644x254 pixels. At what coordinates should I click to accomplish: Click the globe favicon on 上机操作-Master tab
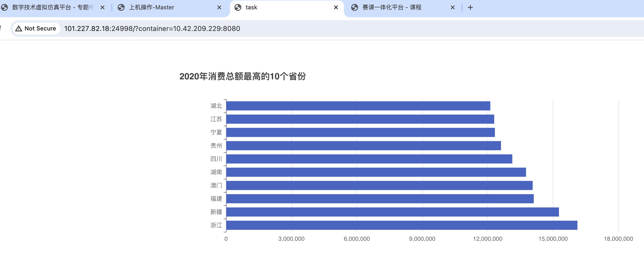[121, 8]
